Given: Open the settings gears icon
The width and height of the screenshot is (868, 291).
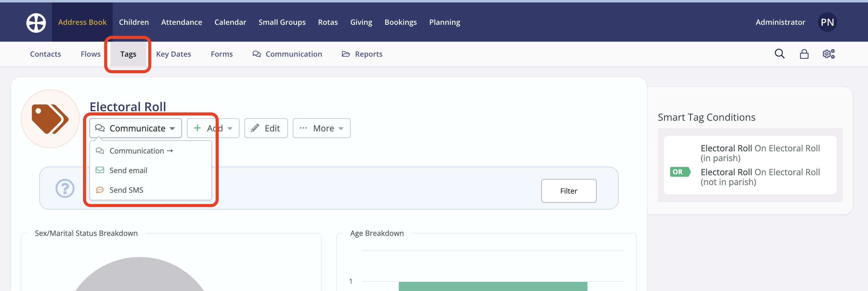Looking at the screenshot, I should 828,54.
